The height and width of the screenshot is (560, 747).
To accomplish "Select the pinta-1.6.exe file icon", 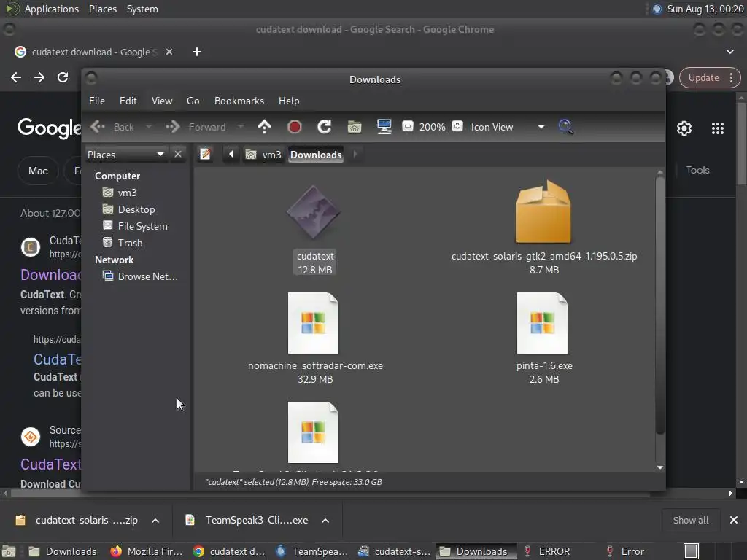I will 542,323.
